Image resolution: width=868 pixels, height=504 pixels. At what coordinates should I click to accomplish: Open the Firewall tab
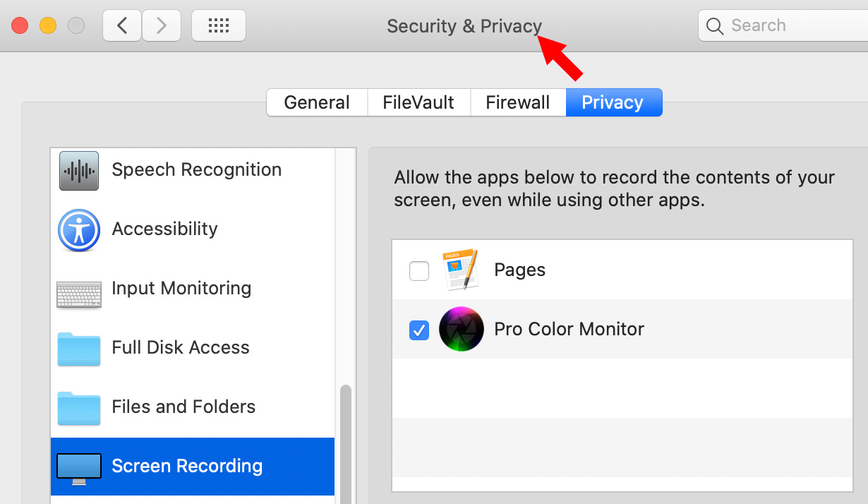(518, 102)
